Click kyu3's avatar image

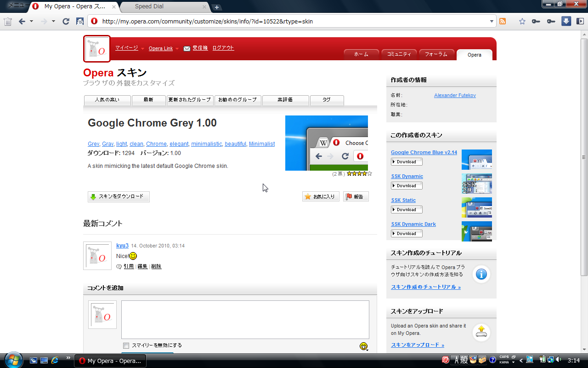click(97, 256)
